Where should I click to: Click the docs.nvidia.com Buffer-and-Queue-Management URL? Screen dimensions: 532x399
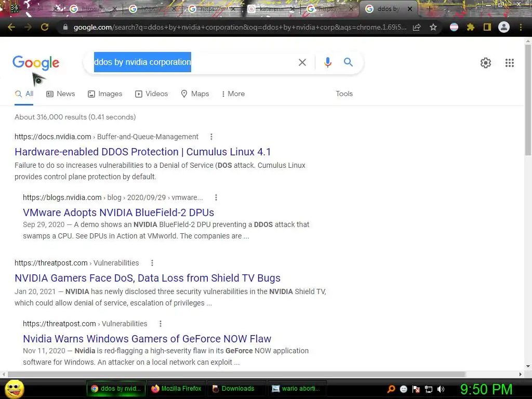[x=106, y=137]
